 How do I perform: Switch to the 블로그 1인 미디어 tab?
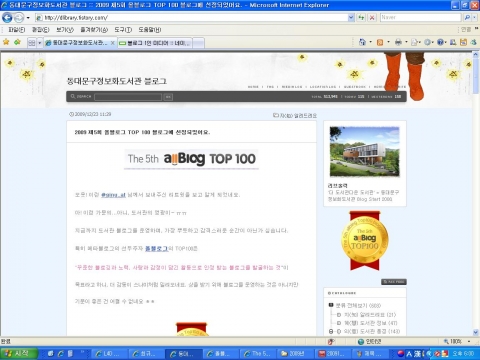pos(155,43)
